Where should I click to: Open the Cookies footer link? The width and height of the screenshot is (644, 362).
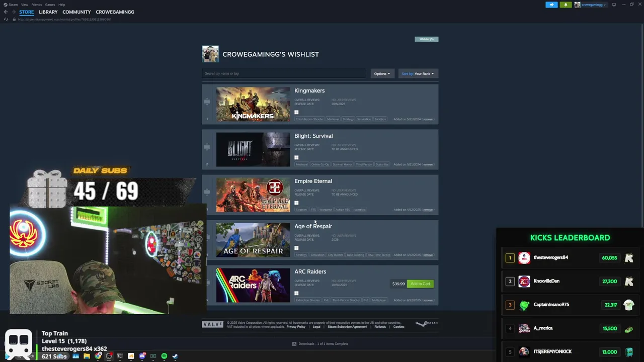[x=398, y=327]
